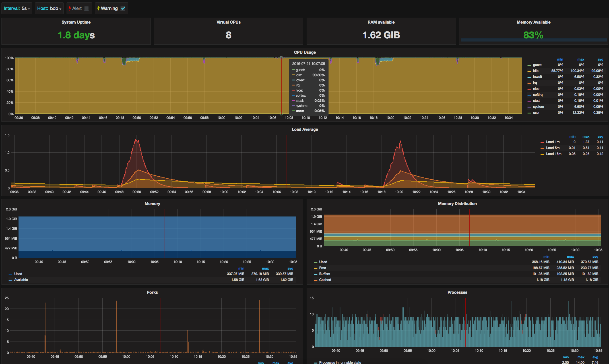This screenshot has height=364, width=609.
Task: Open the CPU Usage panel title menu
Action: click(x=305, y=52)
